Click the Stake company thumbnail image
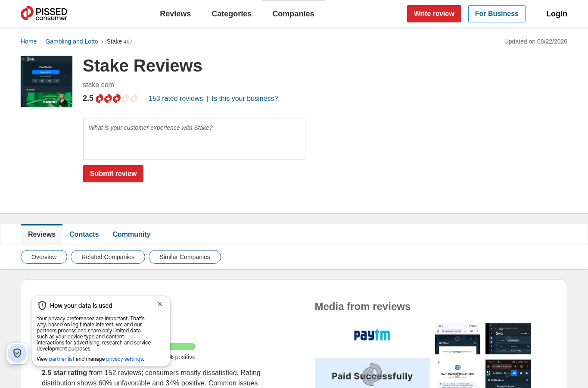This screenshot has width=588, height=388. tap(47, 81)
